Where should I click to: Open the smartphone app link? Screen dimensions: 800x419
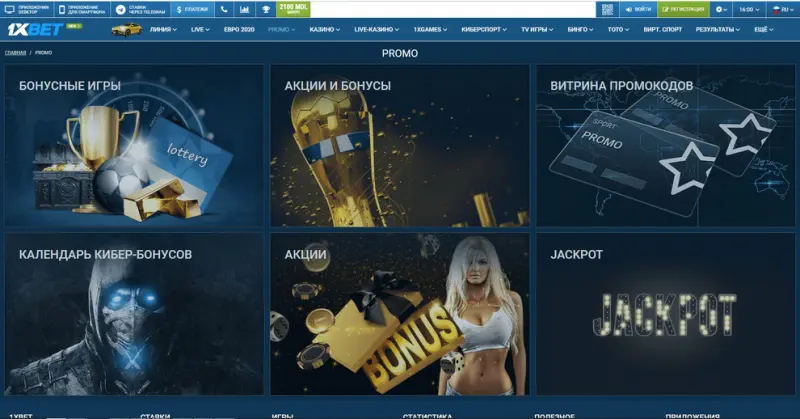[82, 9]
